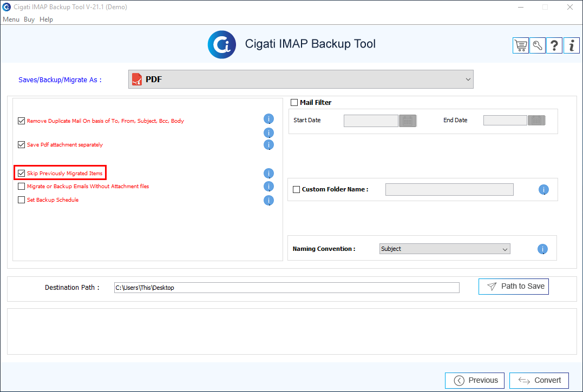Show about info via the 'i' toolbar icon
The image size is (583, 392).
tap(572, 45)
